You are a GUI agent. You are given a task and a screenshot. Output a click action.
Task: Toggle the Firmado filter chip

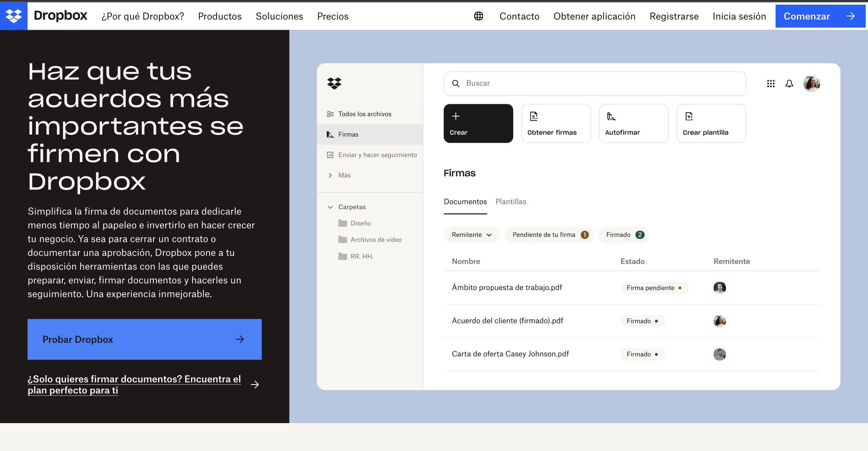tap(624, 235)
